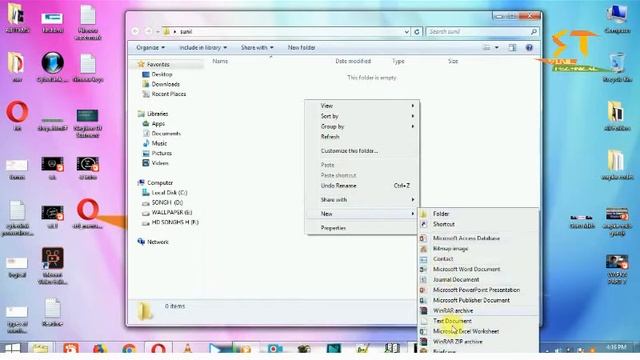Viewport: 640px width, 360px height.
Task: Select Microsoft Access Database entry
Action: [x=466, y=238]
